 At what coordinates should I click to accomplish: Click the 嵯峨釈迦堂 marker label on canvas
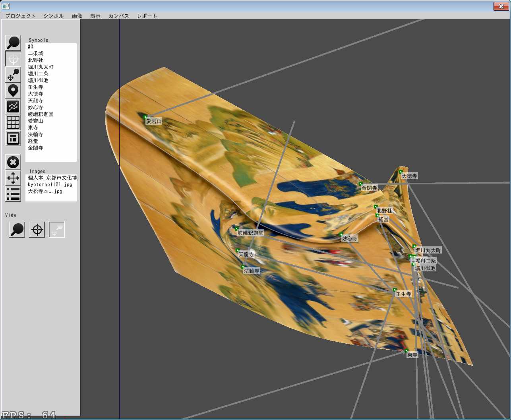coord(250,233)
